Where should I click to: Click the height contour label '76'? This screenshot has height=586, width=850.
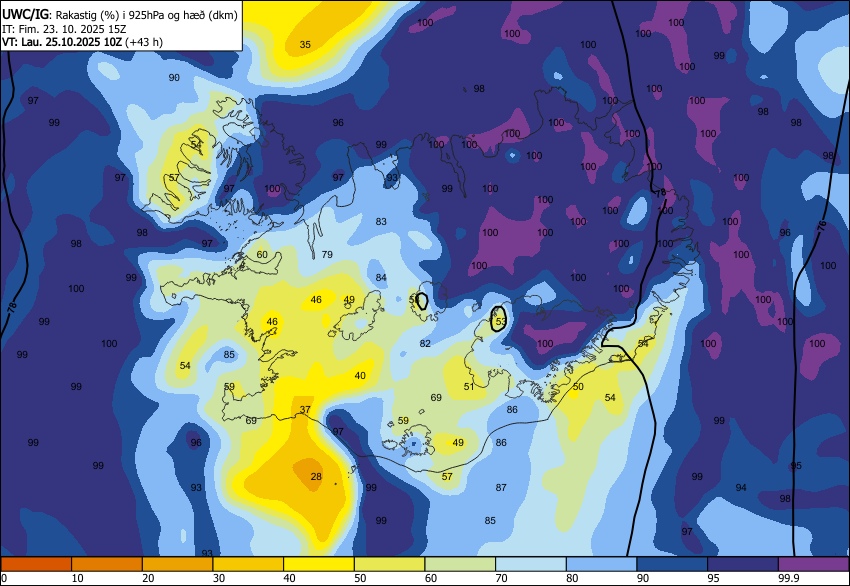[822, 226]
